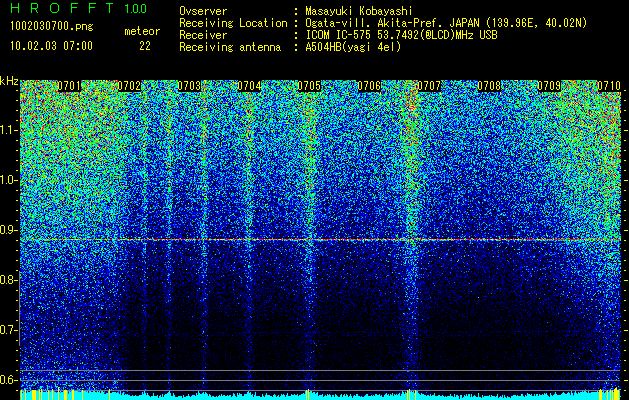Click the kHz axis unit label
Screen dimensions: 629x400
point(9,81)
